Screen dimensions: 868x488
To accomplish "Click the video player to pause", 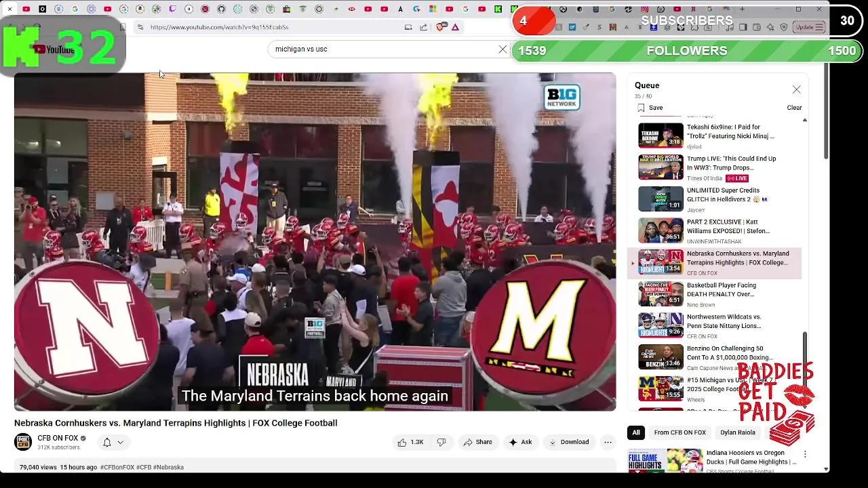I will pos(315,242).
